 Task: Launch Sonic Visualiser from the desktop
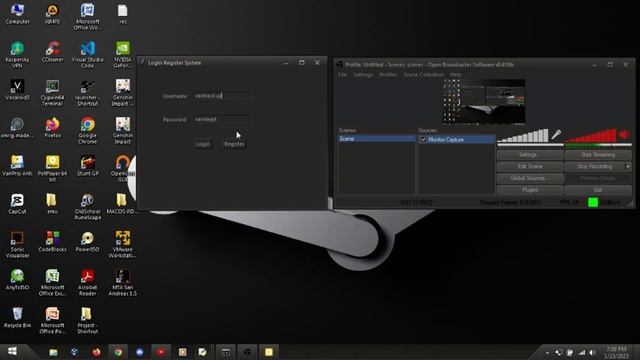(x=17, y=244)
